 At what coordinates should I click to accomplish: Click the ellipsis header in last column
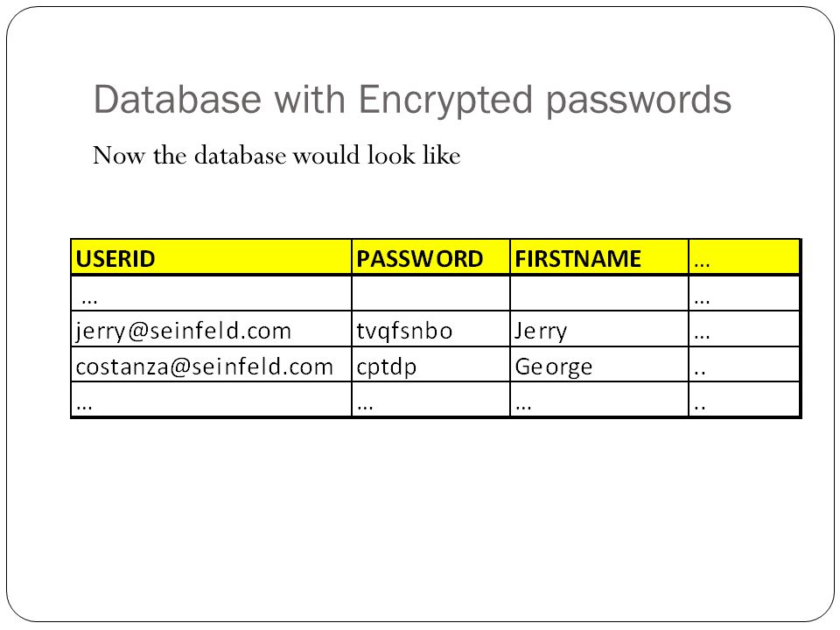coord(744,257)
